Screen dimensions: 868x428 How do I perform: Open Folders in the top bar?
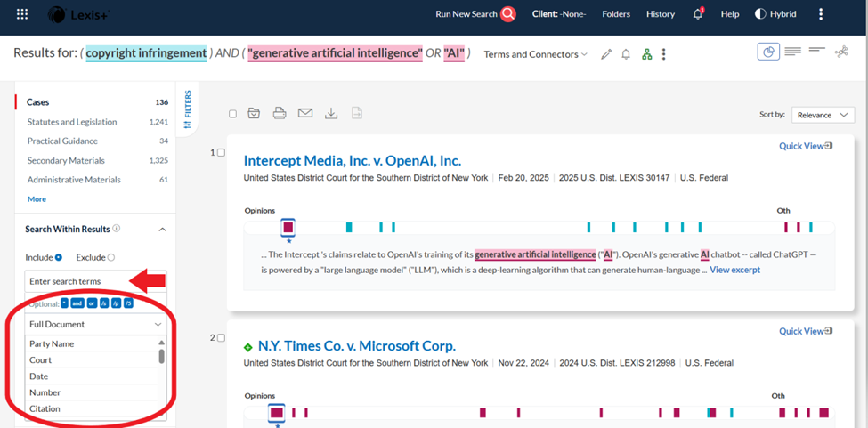pyautogui.click(x=616, y=14)
